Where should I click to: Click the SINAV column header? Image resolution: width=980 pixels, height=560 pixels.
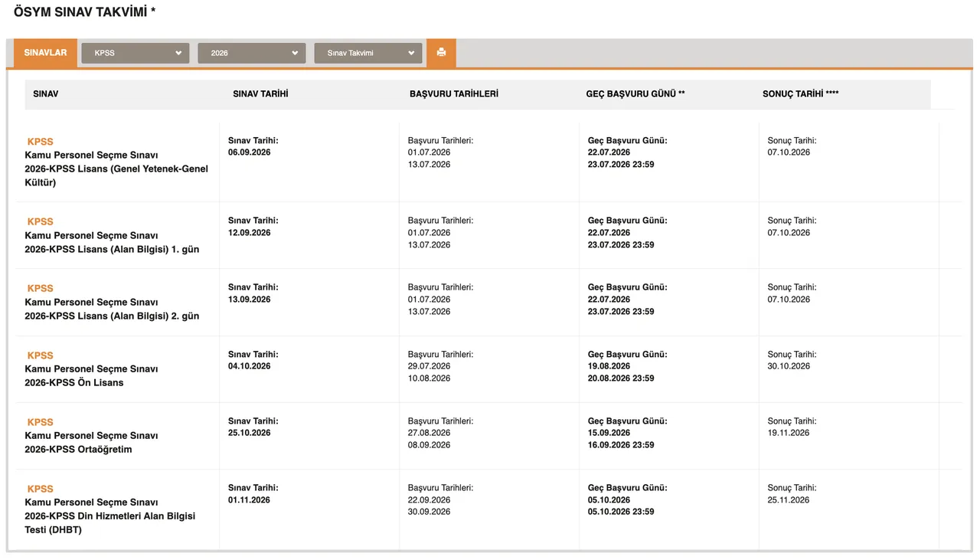coord(46,94)
